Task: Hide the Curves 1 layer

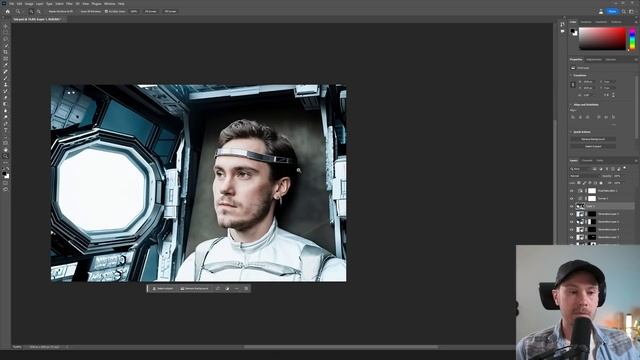Action: 571,198
